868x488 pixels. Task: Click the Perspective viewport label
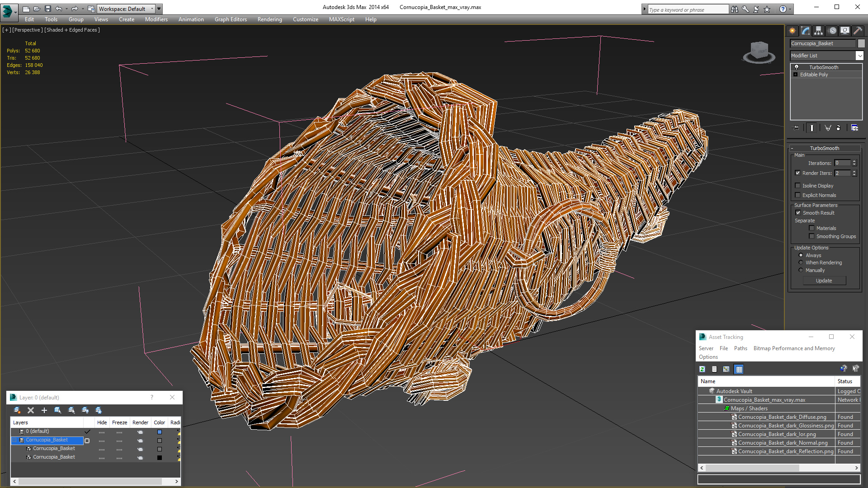(28, 30)
